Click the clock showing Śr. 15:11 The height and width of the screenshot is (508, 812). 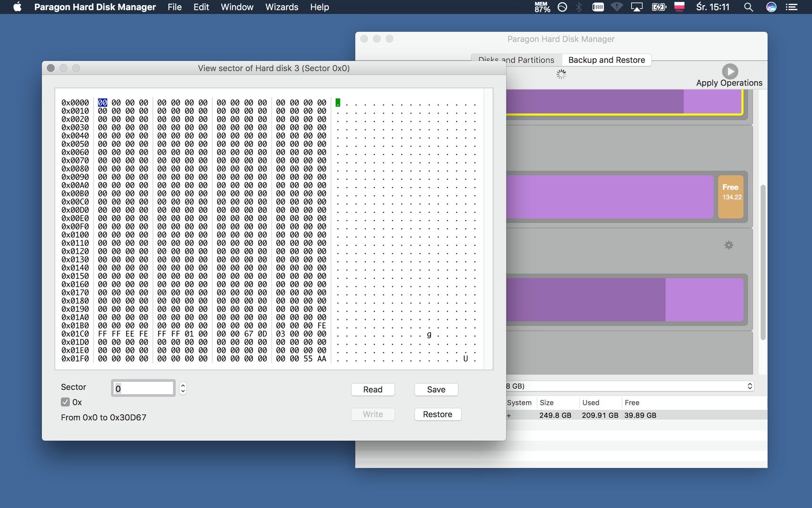click(x=713, y=7)
